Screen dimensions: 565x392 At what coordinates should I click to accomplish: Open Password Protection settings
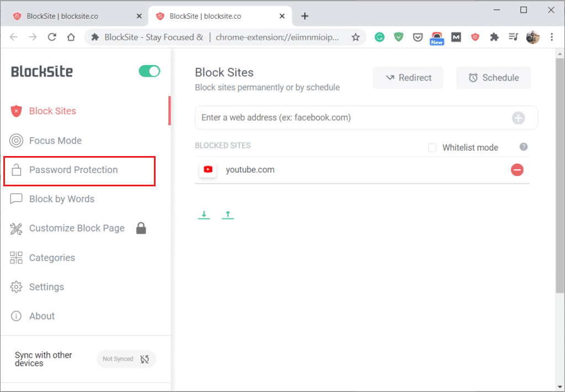click(x=73, y=169)
